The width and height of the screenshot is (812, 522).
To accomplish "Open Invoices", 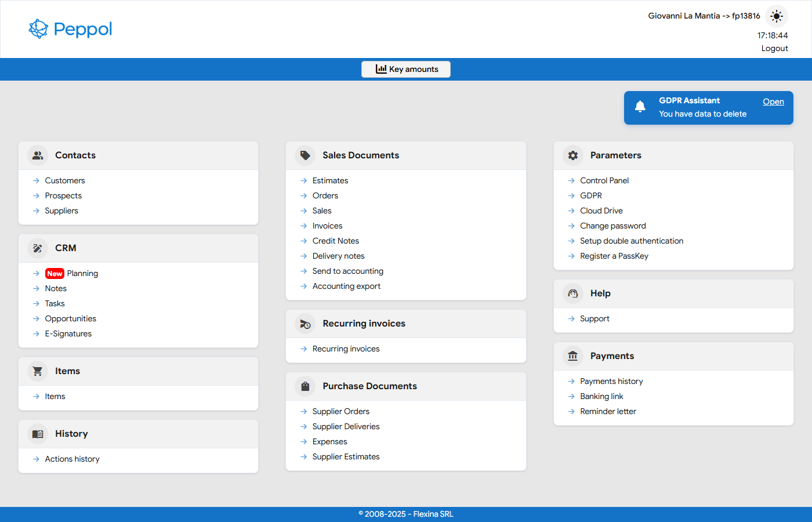I will coord(328,226).
